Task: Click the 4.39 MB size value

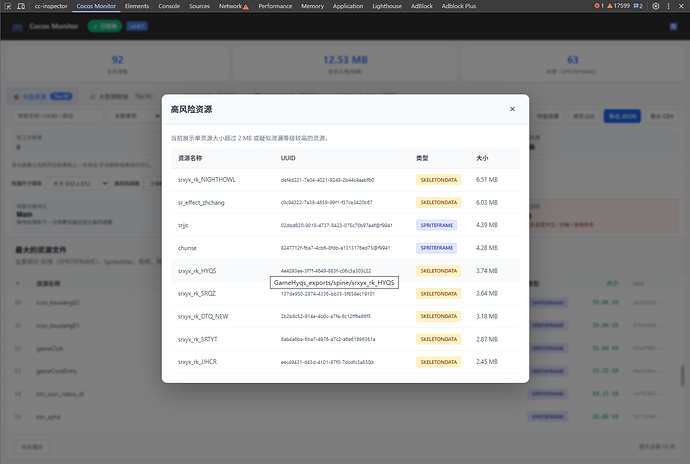Action: pyautogui.click(x=487, y=225)
